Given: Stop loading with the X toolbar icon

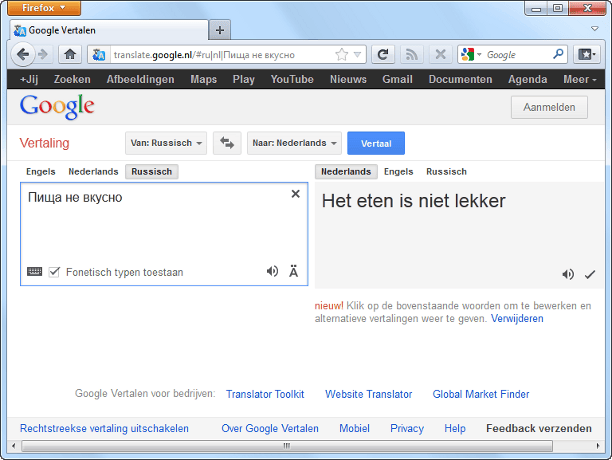Looking at the screenshot, I should pos(440,55).
